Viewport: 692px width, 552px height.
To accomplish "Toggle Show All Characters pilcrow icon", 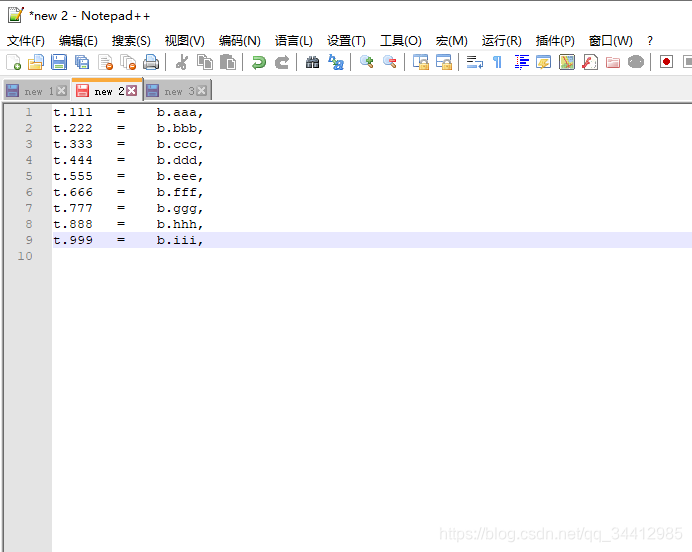I will [497, 62].
